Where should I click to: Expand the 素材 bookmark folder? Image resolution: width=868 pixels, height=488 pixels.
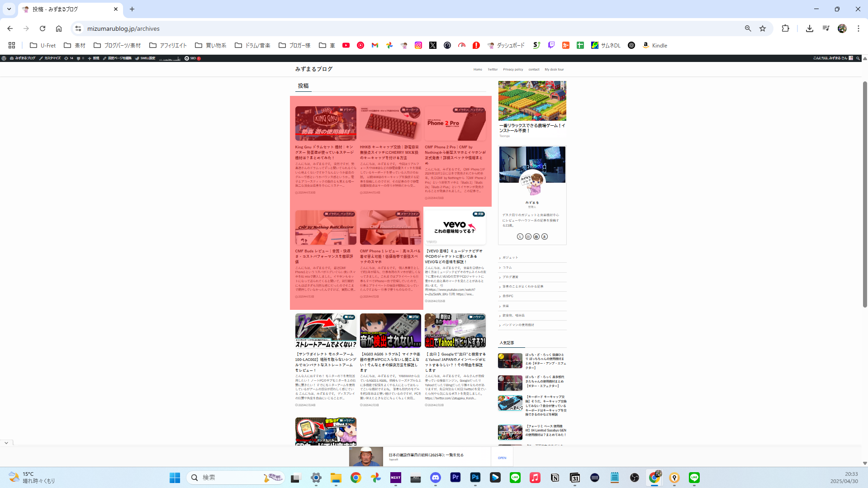[x=75, y=45]
